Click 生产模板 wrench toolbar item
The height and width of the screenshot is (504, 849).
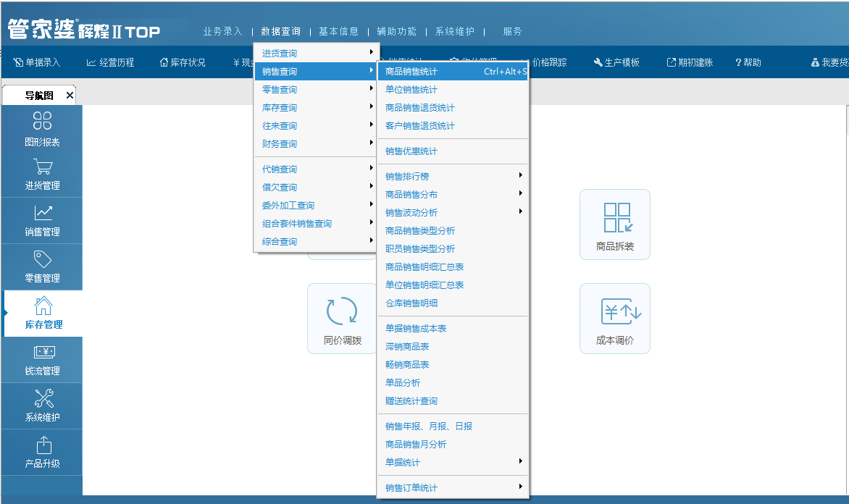coord(616,62)
